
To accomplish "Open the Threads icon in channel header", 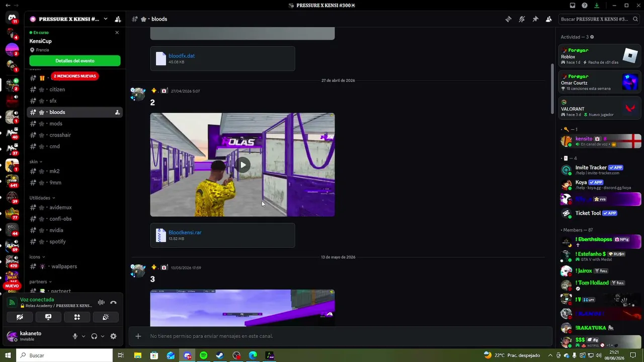I will click(x=509, y=19).
